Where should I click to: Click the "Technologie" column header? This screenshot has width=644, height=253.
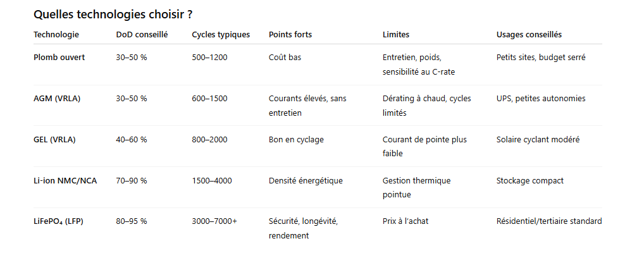56,35
